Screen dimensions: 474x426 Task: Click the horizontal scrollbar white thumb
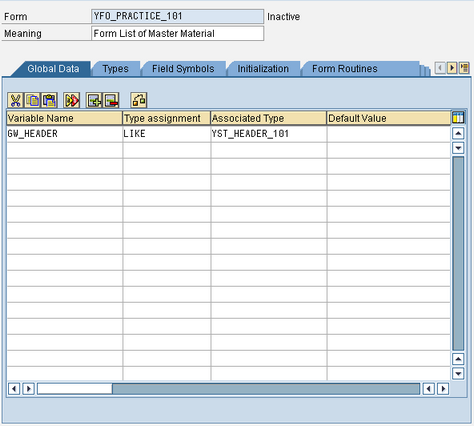tap(75, 389)
